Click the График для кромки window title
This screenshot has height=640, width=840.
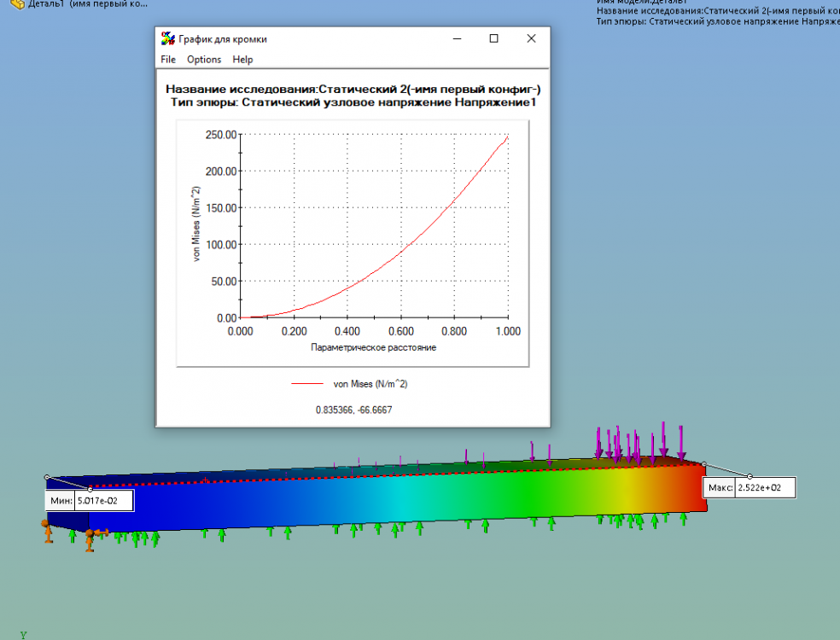(x=222, y=39)
